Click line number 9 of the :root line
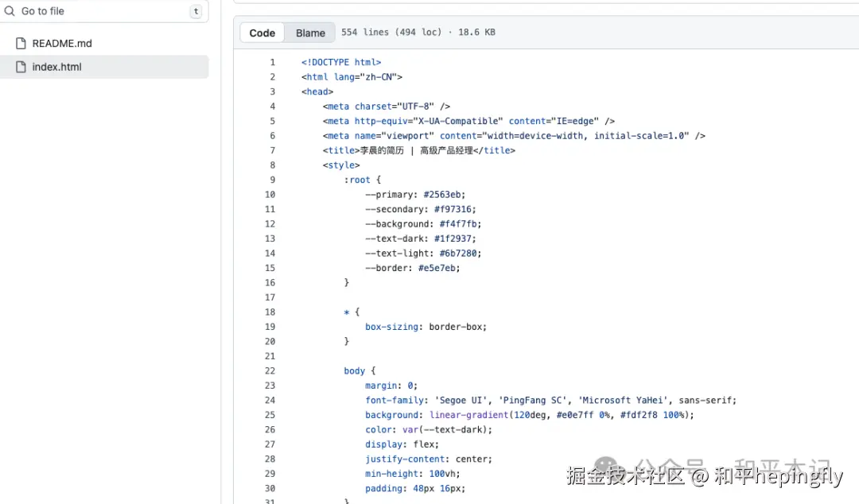Image resolution: width=859 pixels, height=504 pixels. tap(272, 180)
